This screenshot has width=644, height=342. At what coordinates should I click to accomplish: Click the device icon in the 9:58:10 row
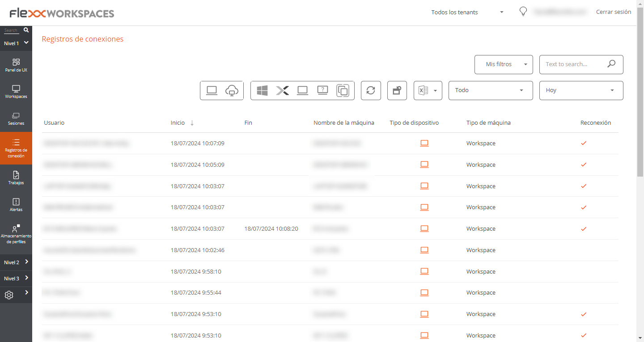424,271
